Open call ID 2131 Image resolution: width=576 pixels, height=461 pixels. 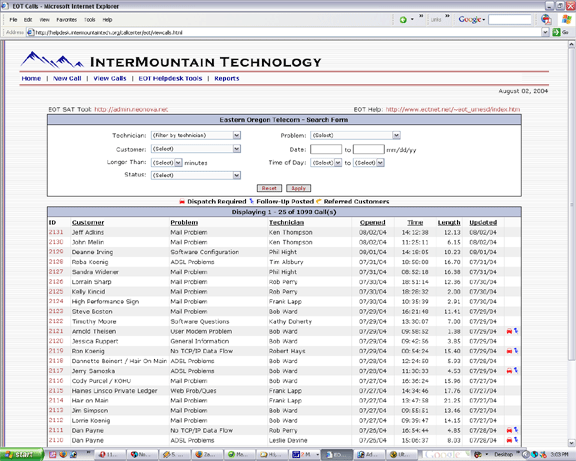[x=56, y=232]
